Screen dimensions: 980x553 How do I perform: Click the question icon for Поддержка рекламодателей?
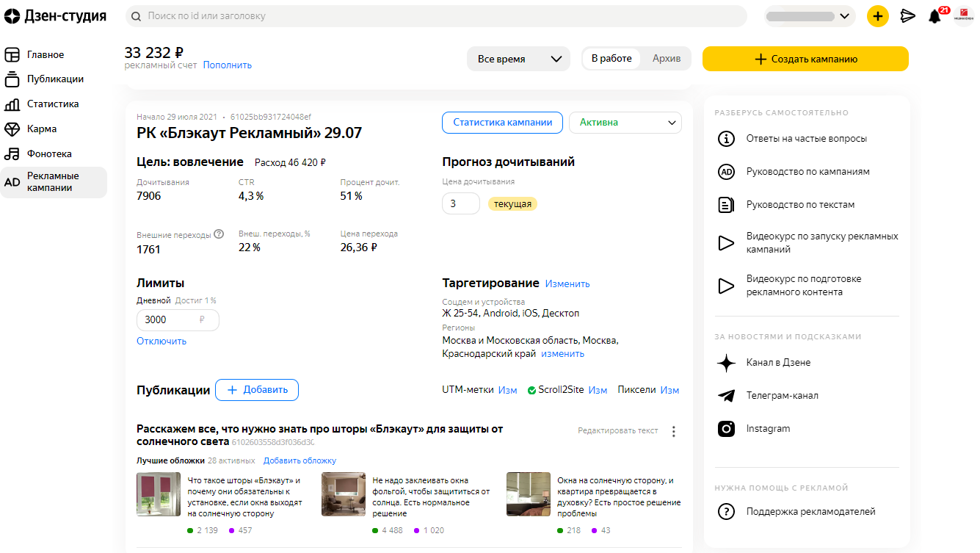(x=726, y=512)
